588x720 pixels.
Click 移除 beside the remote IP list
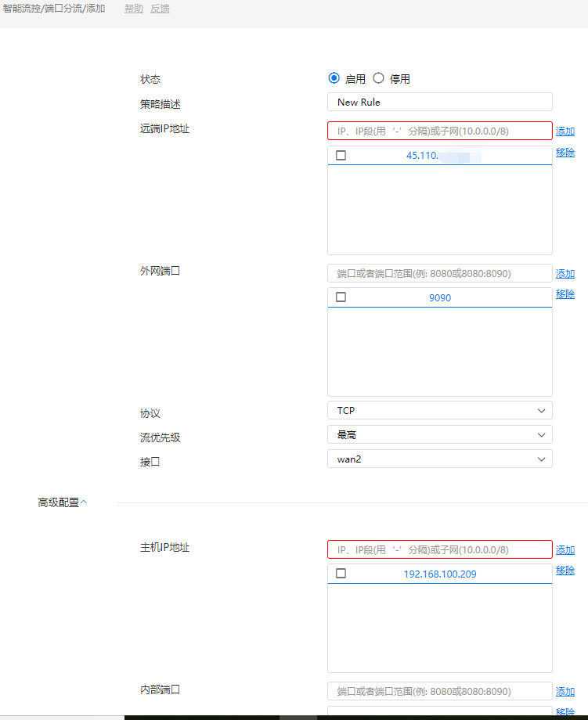pos(565,153)
